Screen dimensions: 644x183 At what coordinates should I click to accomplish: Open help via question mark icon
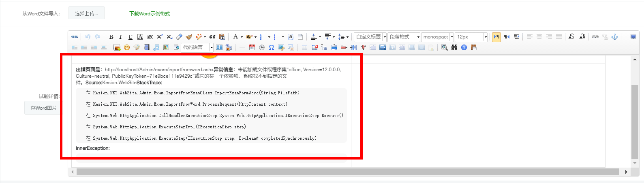pyautogui.click(x=464, y=47)
